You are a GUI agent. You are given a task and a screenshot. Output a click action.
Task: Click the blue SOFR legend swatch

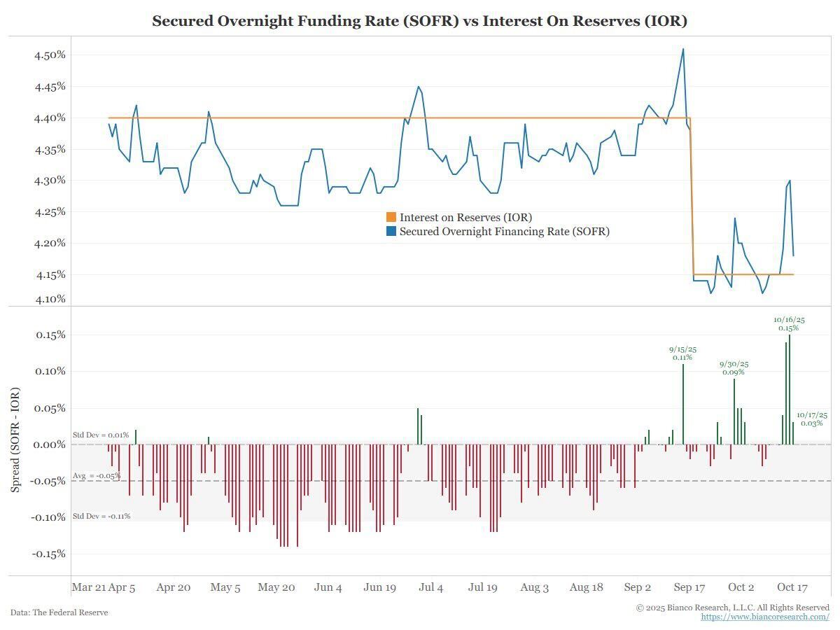391,231
